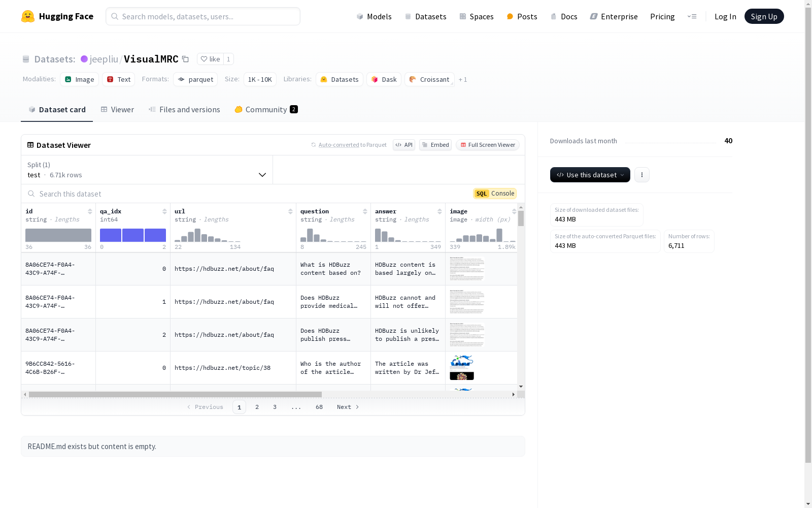Select the parquet format tag
This screenshot has width=812, height=508.
[195, 79]
